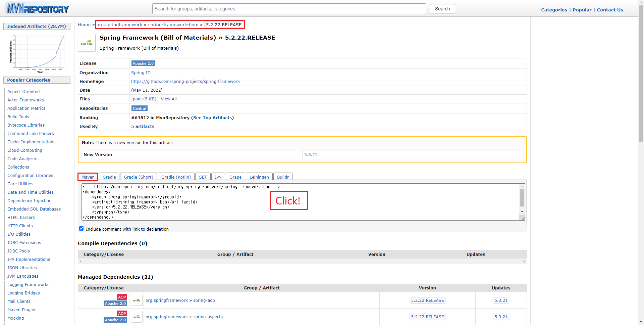
Task: Open Maven Plugins category
Action: [x=22, y=310]
